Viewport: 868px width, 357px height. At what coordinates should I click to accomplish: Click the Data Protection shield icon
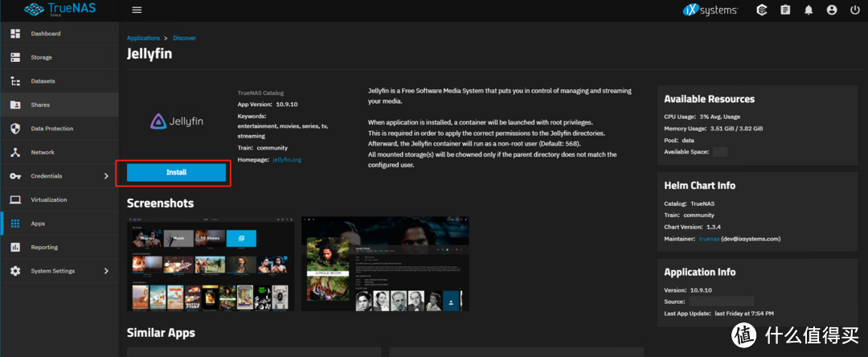coord(15,129)
